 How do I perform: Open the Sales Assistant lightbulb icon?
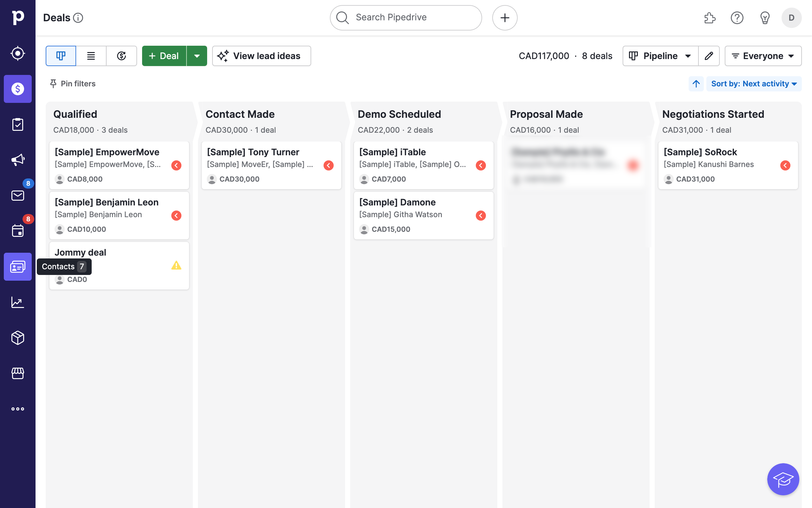(765, 18)
